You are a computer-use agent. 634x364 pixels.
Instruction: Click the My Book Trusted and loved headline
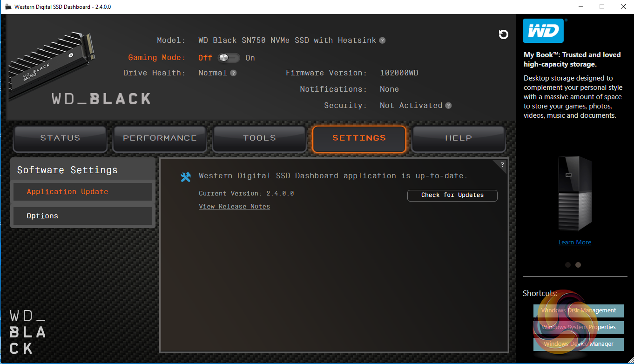click(x=572, y=60)
